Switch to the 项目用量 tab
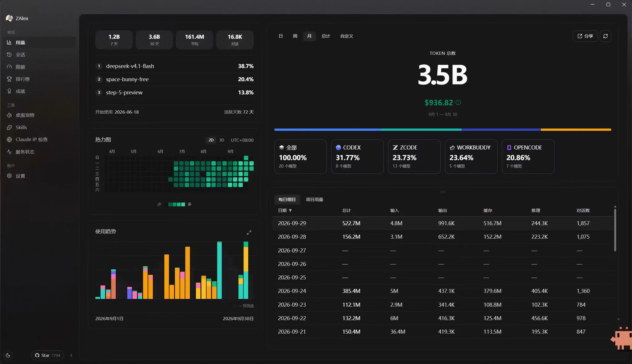 [314, 199]
